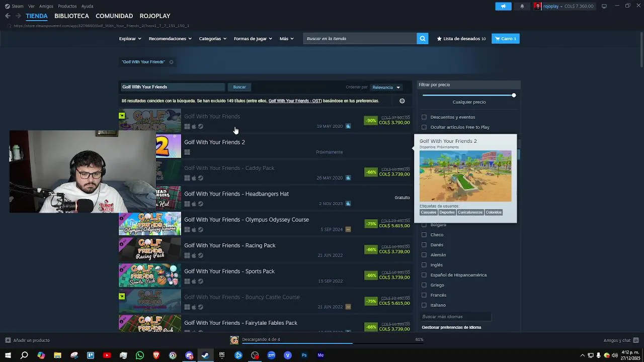Open the Windows Start menu
The height and width of the screenshot is (362, 644).
tap(8, 355)
